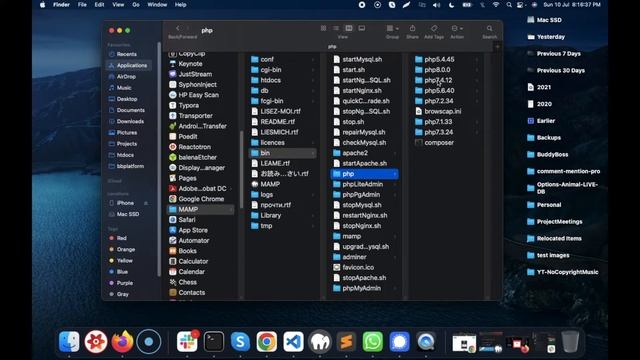Go back with the Back arrow

pyautogui.click(x=178, y=28)
